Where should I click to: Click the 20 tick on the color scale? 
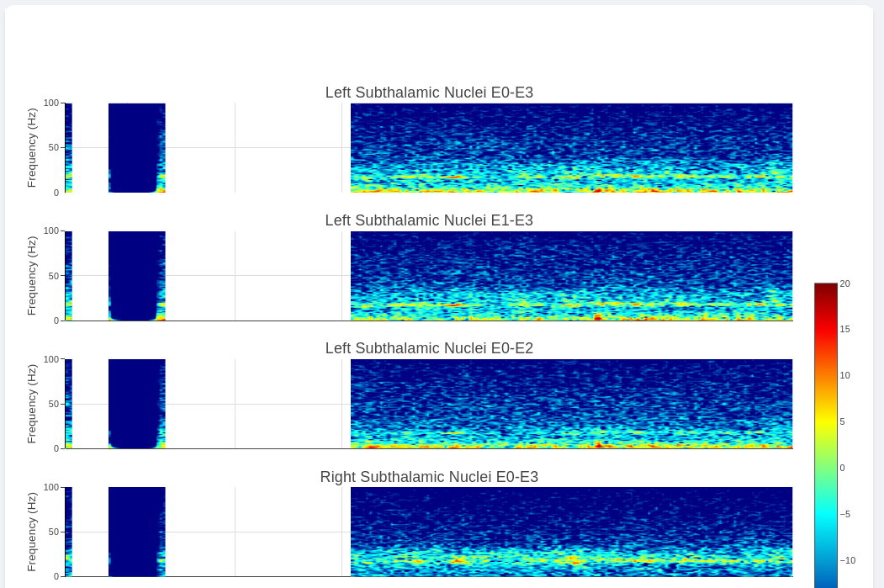pos(844,283)
